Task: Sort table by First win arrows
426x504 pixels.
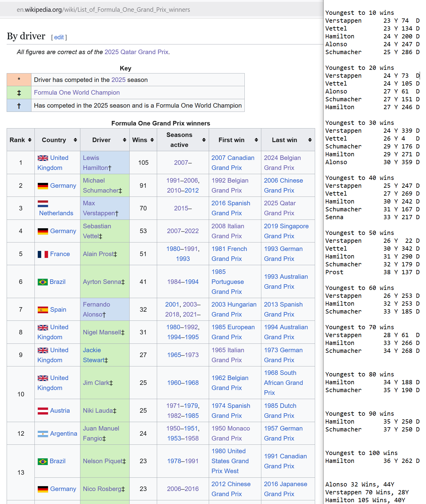Action: point(256,140)
